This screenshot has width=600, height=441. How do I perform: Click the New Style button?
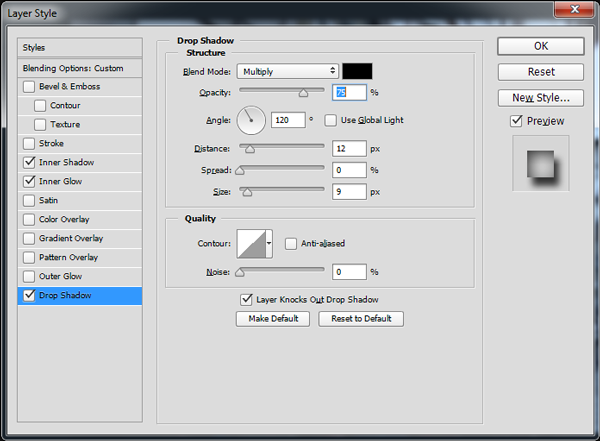tap(540, 98)
